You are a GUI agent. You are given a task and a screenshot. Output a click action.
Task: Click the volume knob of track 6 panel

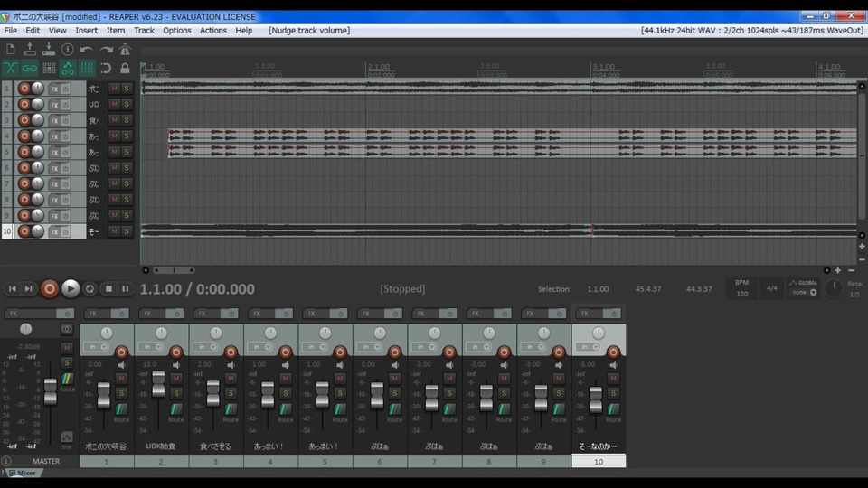(x=37, y=168)
